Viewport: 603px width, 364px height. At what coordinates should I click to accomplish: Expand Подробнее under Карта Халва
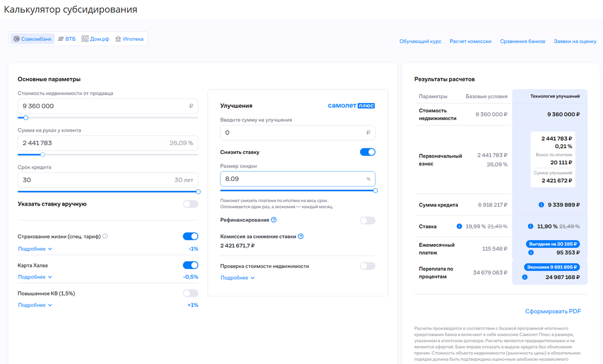[x=35, y=277]
